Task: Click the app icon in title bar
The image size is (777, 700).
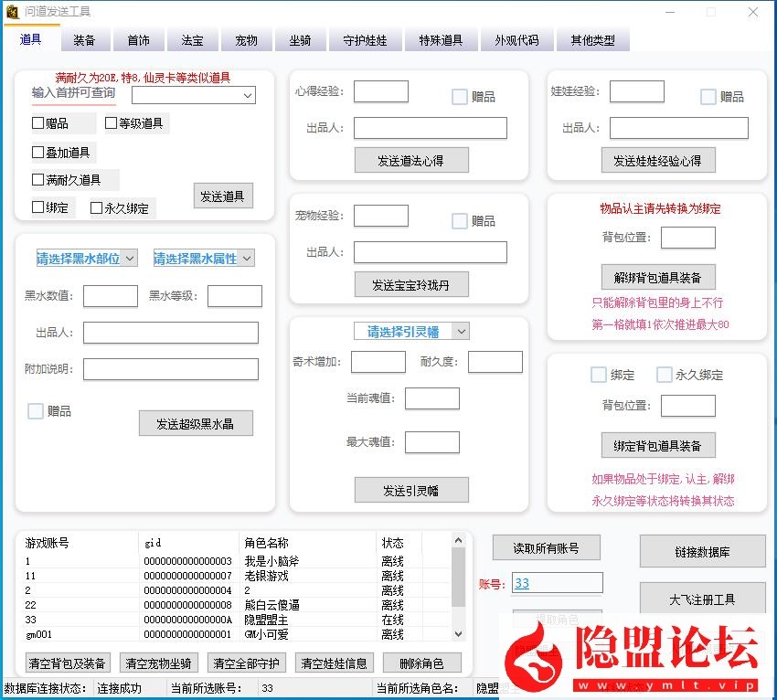Action: pos(12,12)
